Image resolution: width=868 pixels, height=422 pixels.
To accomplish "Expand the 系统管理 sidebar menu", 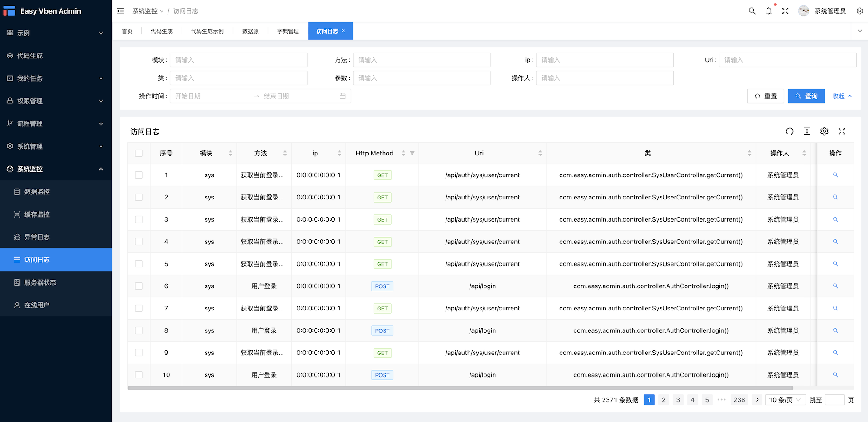I will pyautogui.click(x=56, y=146).
